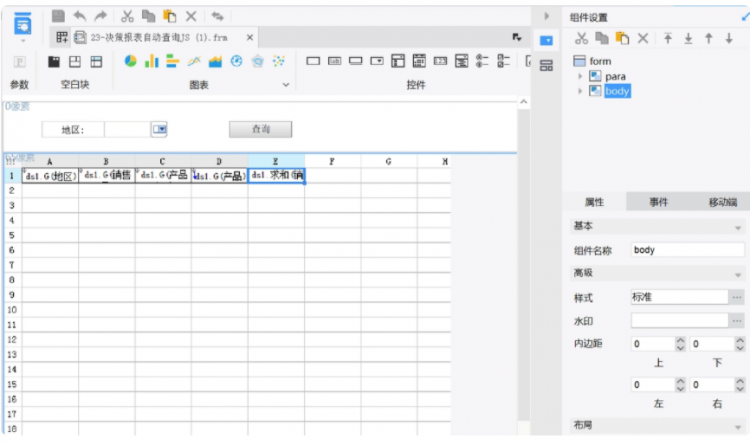The width and height of the screenshot is (750, 445).
Task: Click the Paste icon in main toolbar
Action: [x=169, y=16]
